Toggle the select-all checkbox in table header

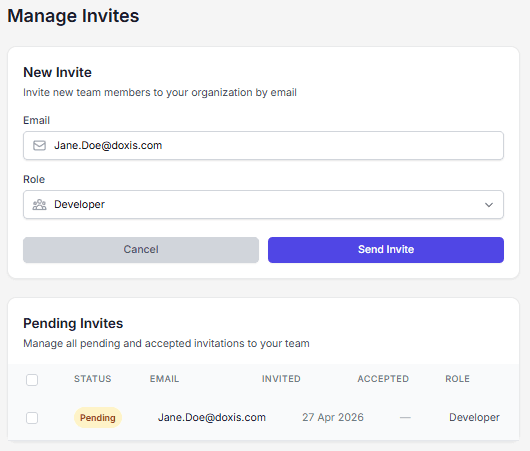click(x=32, y=380)
